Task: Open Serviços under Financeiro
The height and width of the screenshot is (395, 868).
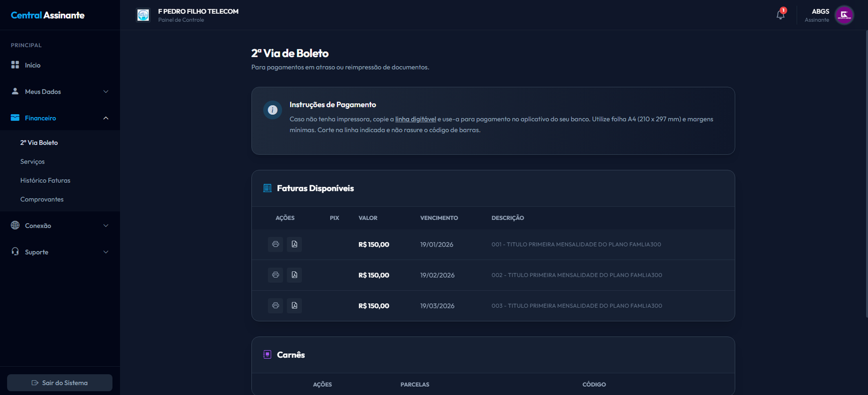Action: click(x=33, y=162)
